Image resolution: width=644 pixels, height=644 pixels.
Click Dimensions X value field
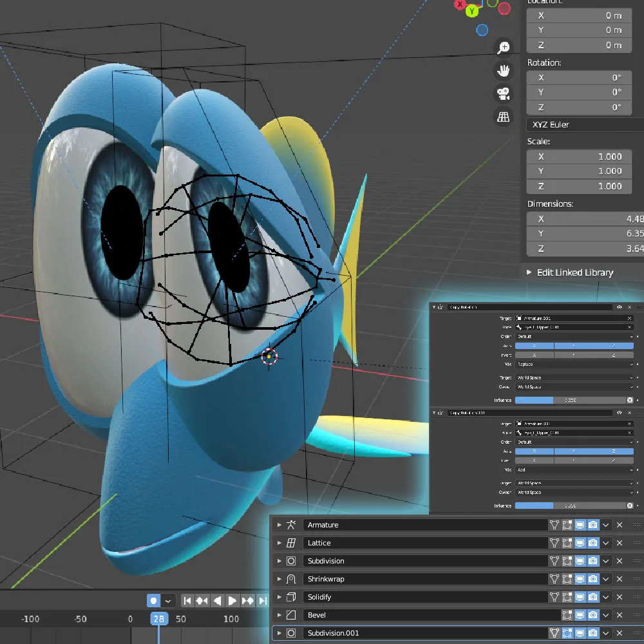585,219
